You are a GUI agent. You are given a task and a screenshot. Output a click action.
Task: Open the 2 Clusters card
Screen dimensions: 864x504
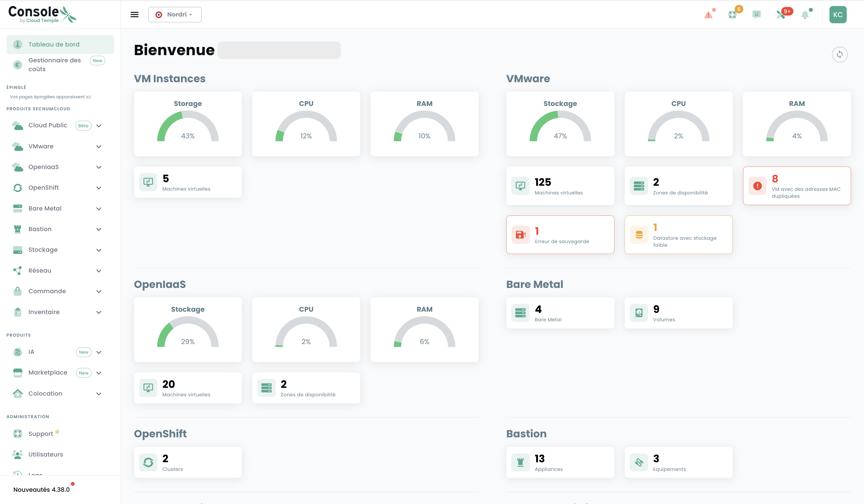coord(188,463)
